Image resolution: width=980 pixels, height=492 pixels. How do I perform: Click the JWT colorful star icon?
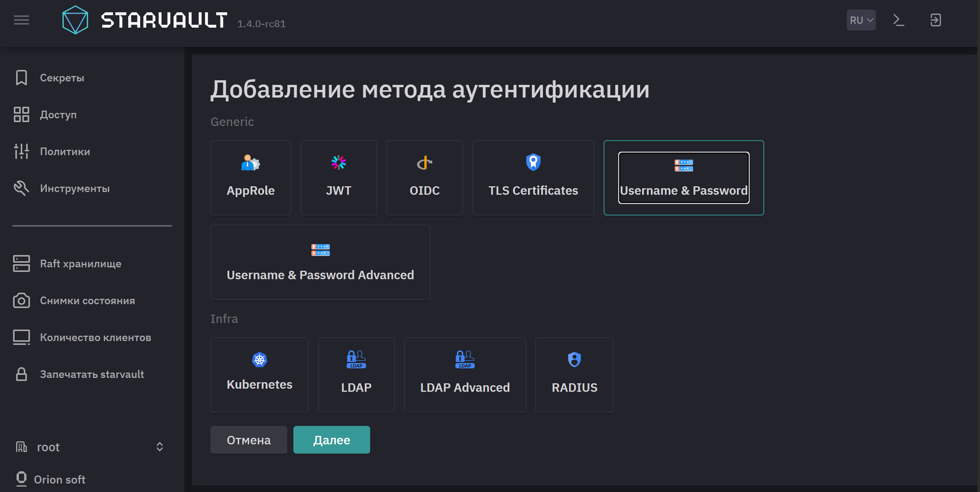(x=339, y=163)
